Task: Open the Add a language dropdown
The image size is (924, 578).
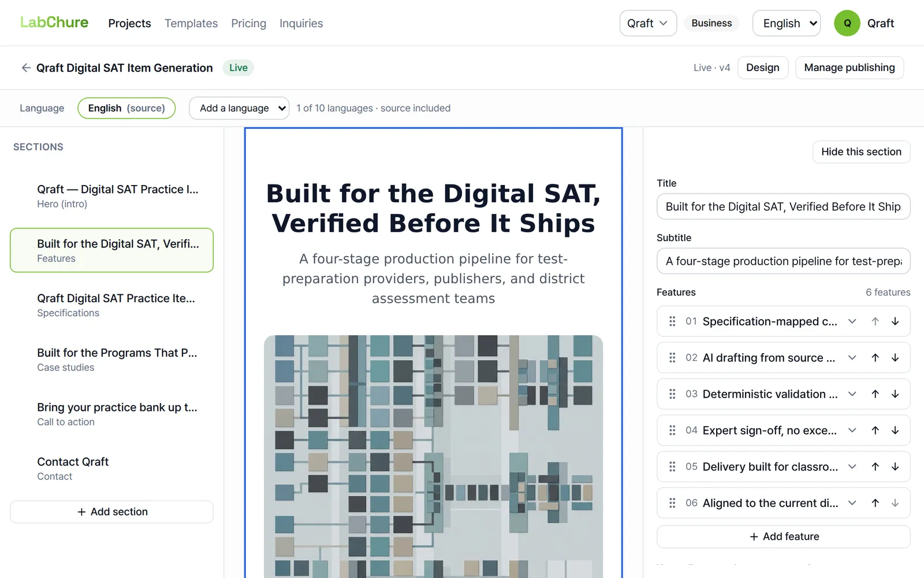Action: pyautogui.click(x=239, y=108)
